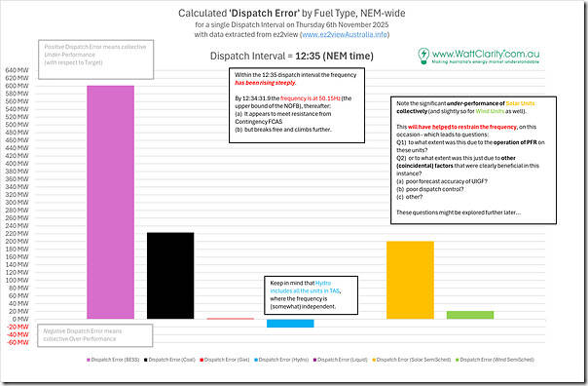Select the yellow Solar SemiSched bar
The height and width of the screenshot is (386, 588).
point(410,280)
